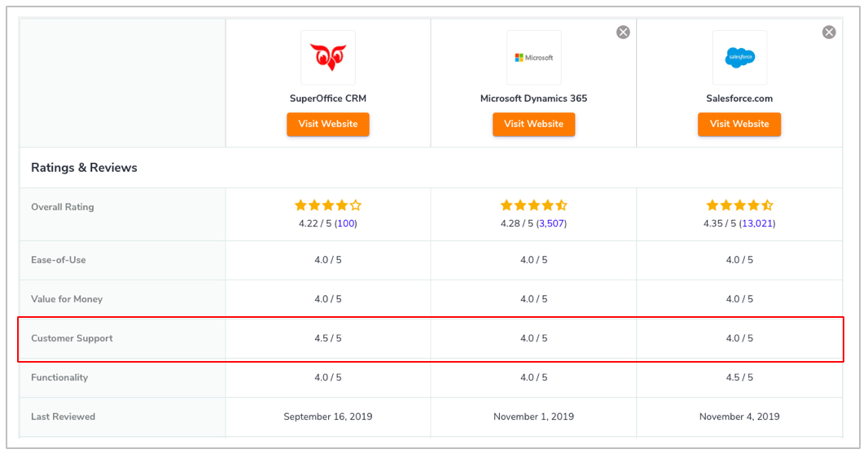Viewport: 868px width, 458px height.
Task: Open the 13,021 reviews link
Action: click(757, 223)
